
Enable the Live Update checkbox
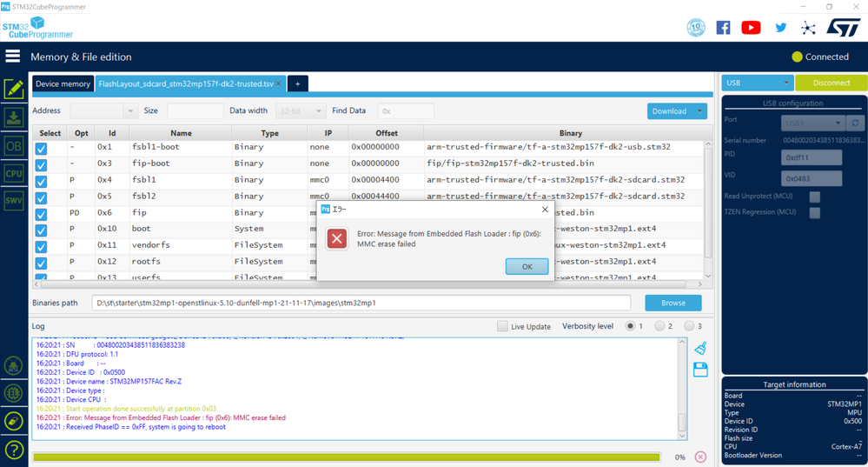tap(502, 326)
